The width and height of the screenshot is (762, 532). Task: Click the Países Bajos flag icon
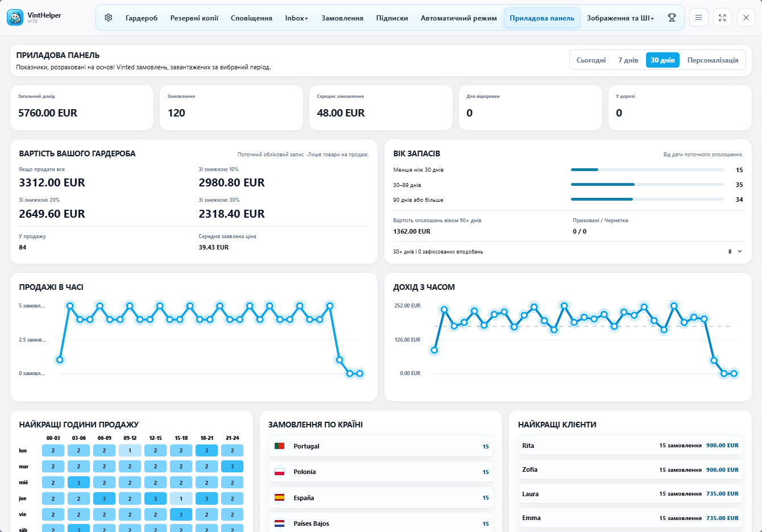pos(279,523)
